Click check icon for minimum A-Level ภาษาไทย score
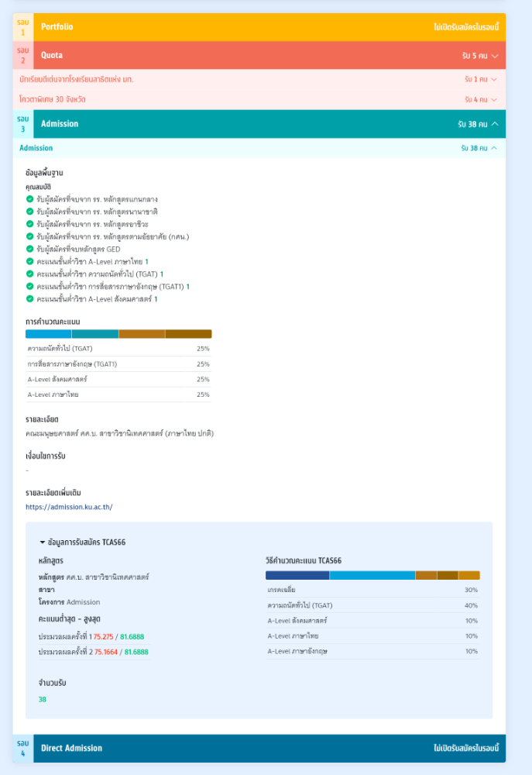532x775 pixels. pos(29,261)
